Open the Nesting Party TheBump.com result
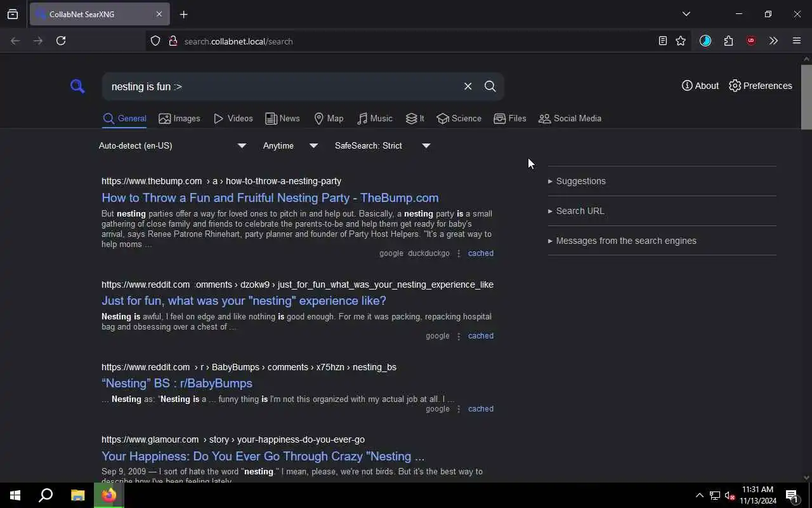812x508 pixels. (x=270, y=197)
